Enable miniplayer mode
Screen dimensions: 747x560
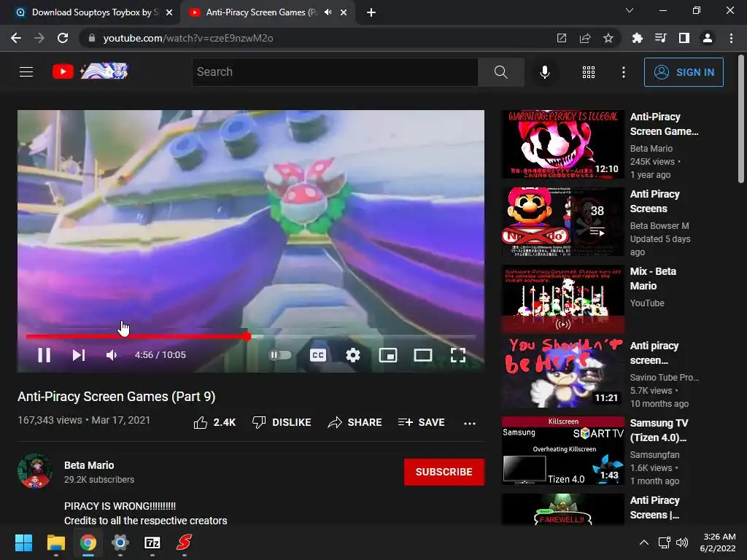[x=388, y=355]
